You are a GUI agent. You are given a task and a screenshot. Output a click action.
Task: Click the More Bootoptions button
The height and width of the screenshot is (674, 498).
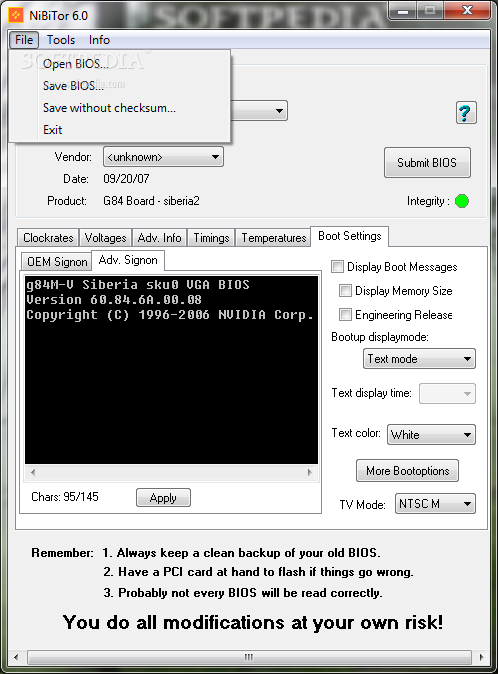coord(407,471)
